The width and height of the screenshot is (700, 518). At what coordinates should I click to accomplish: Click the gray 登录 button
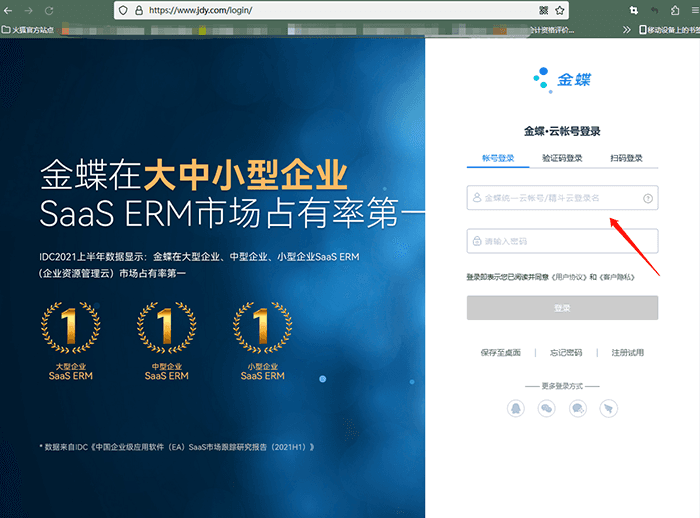(x=562, y=308)
